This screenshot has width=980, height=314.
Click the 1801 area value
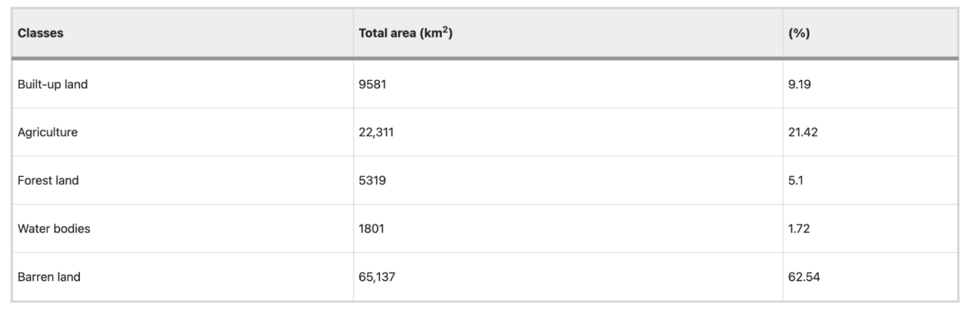coord(372,229)
